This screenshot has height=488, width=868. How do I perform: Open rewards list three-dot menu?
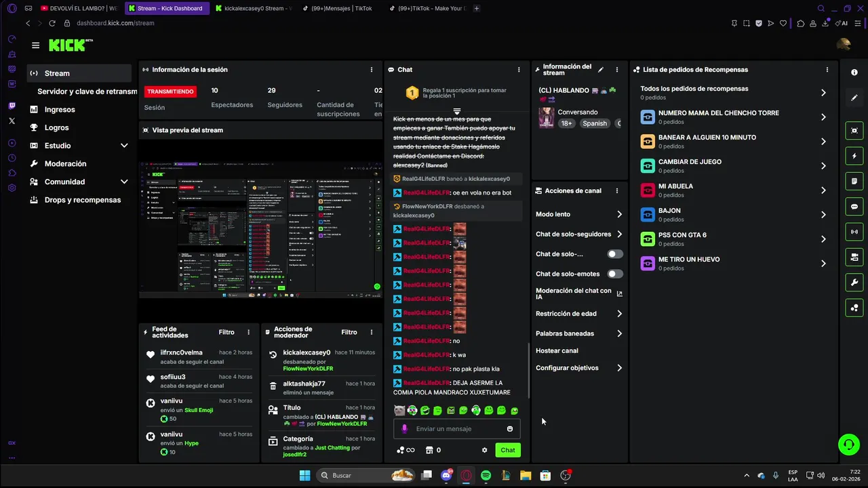827,69
